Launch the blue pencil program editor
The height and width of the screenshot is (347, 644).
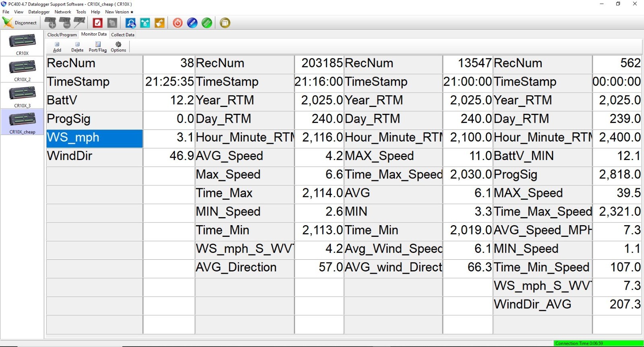click(x=192, y=23)
